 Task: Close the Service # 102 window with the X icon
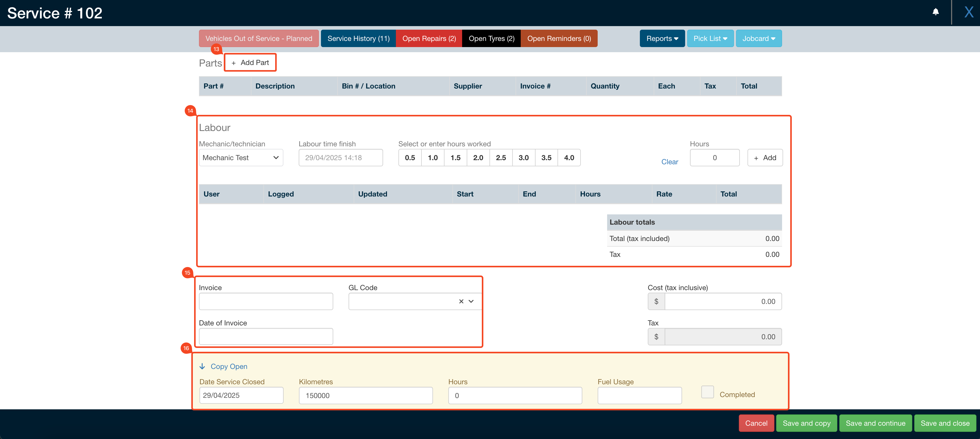(968, 12)
